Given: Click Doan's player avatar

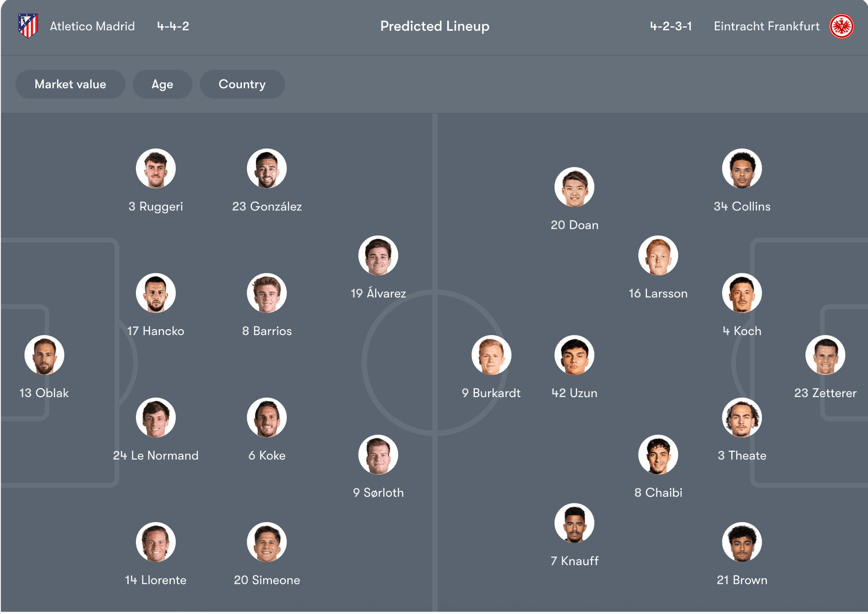Looking at the screenshot, I should (x=574, y=187).
